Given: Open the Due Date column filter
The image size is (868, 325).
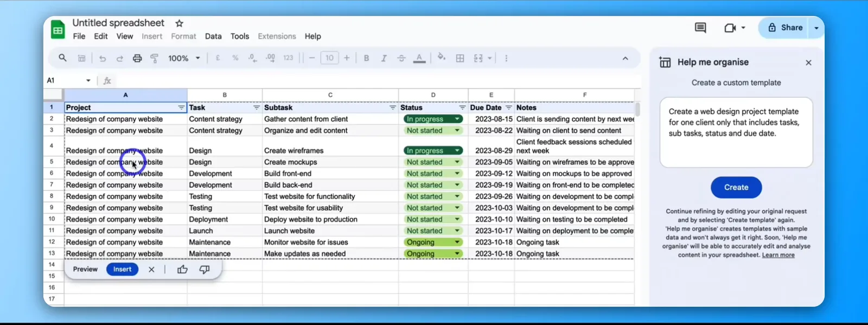Looking at the screenshot, I should pos(509,107).
